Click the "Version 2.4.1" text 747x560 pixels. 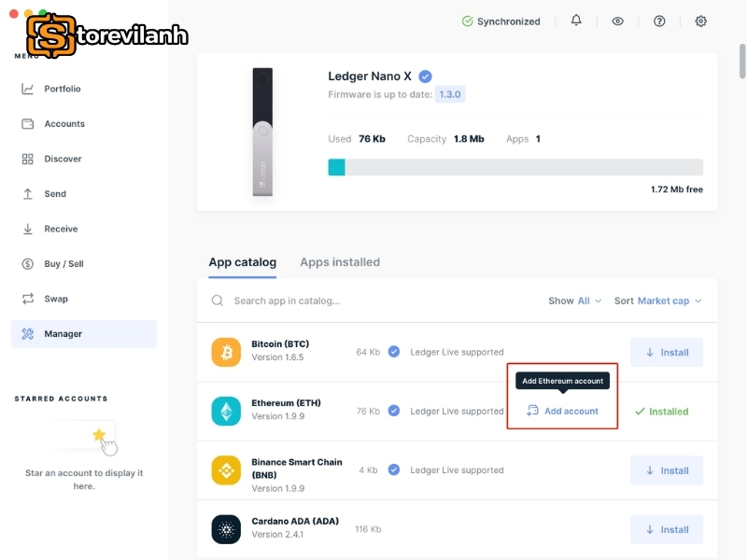click(x=277, y=534)
